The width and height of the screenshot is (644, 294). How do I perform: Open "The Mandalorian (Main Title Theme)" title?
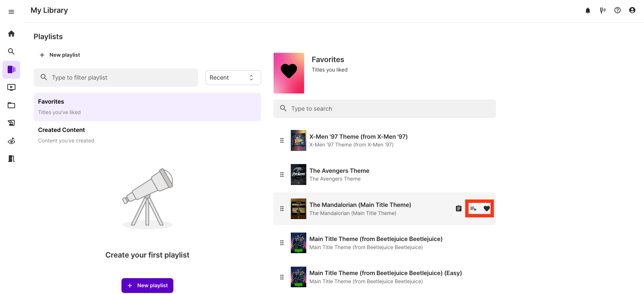[x=360, y=205]
